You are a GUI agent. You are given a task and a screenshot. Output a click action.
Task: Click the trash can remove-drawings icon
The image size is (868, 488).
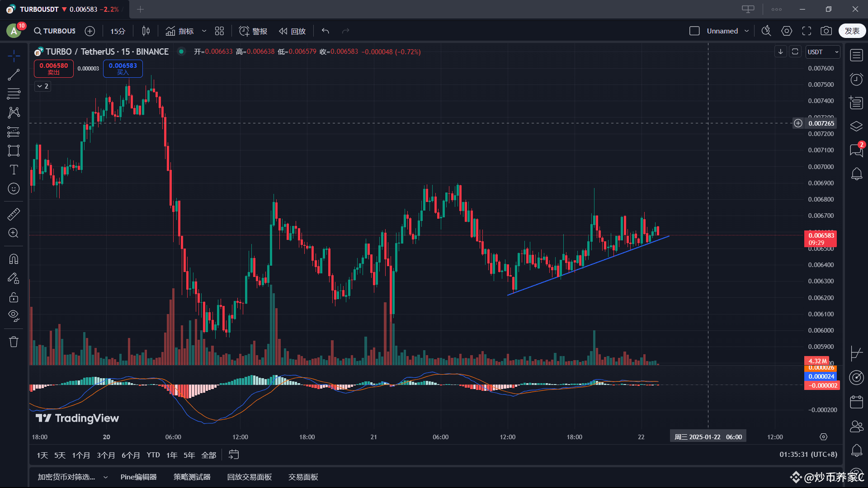(14, 342)
